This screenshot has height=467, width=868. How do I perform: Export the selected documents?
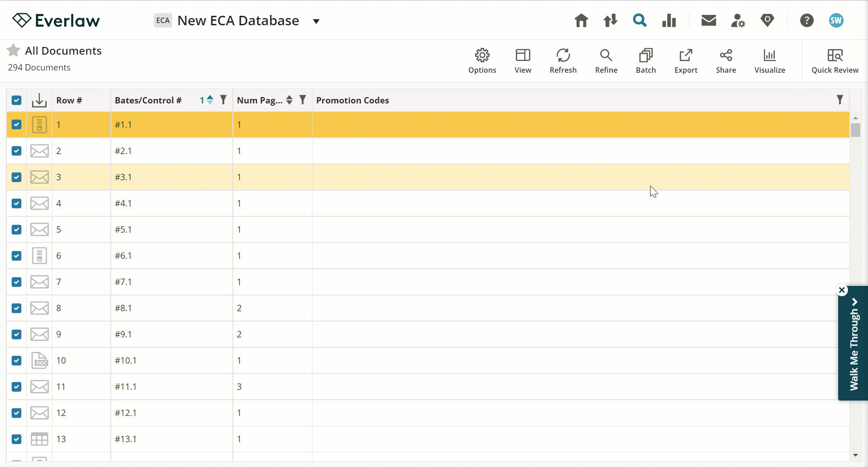(x=686, y=61)
